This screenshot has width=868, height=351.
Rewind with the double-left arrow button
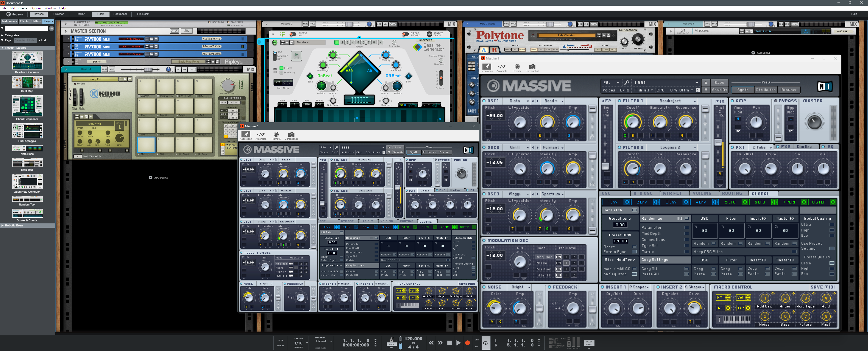pyautogui.click(x=431, y=343)
